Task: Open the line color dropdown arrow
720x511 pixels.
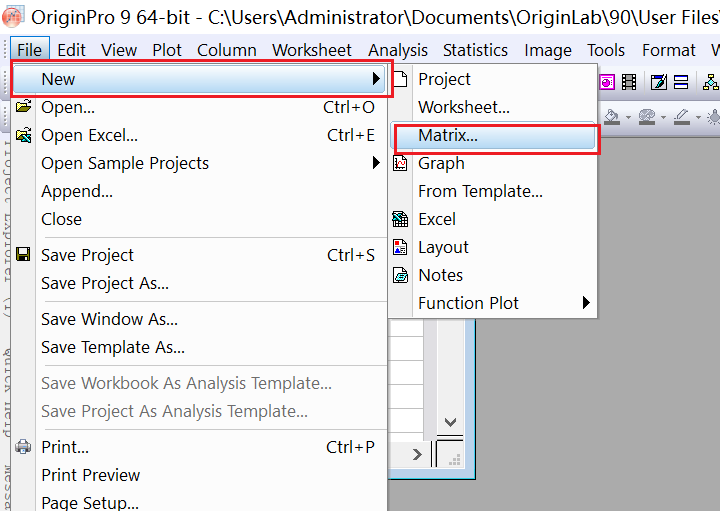Action: coord(698,118)
